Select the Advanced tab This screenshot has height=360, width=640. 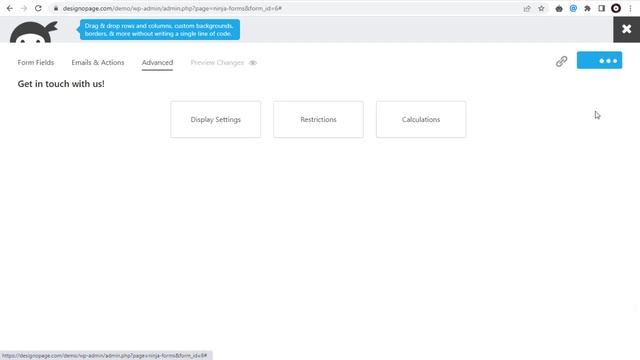point(157,62)
